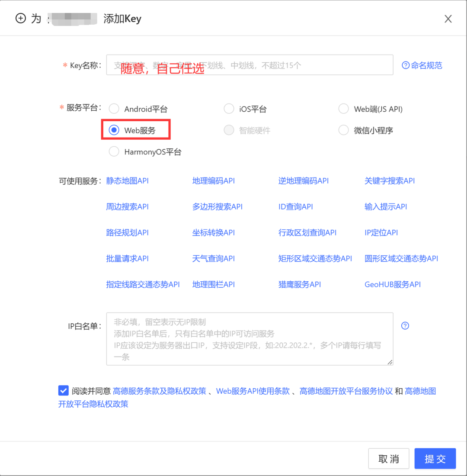The width and height of the screenshot is (467, 476).
Task: Open the 逆地理编码API link
Action: (304, 181)
